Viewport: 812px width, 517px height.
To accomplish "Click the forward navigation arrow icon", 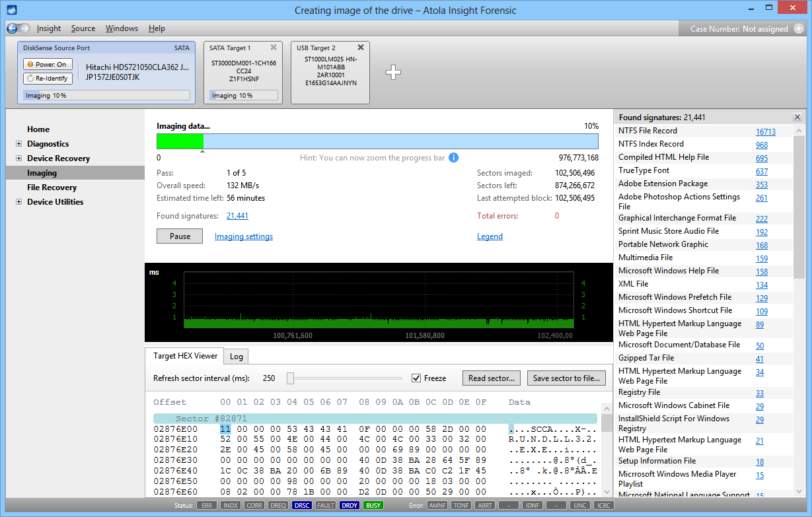I will 24,28.
